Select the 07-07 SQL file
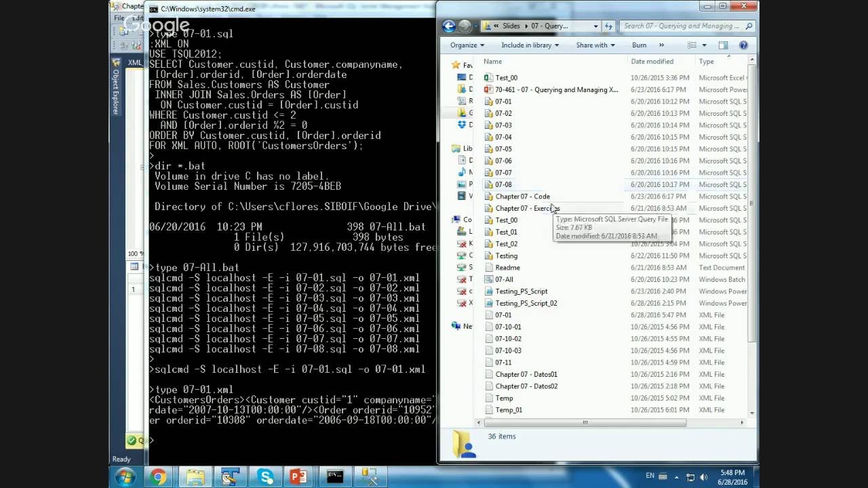868x488 pixels. coord(503,173)
